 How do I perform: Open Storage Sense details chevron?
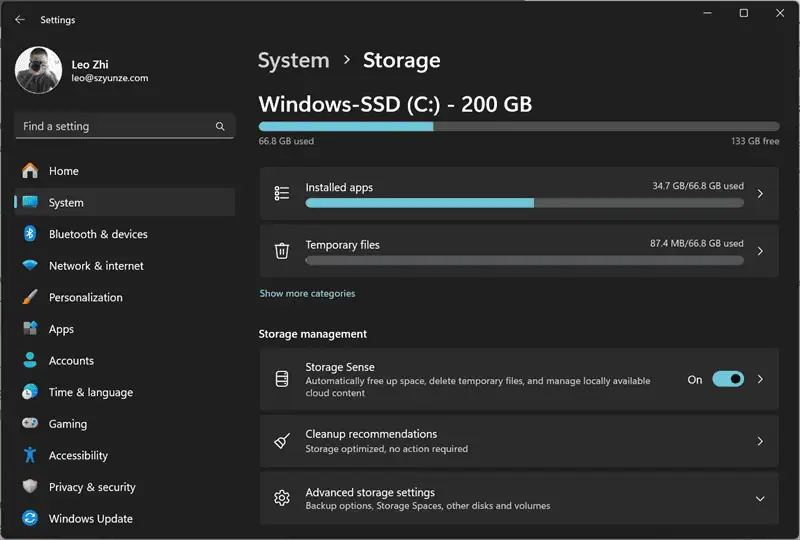760,379
